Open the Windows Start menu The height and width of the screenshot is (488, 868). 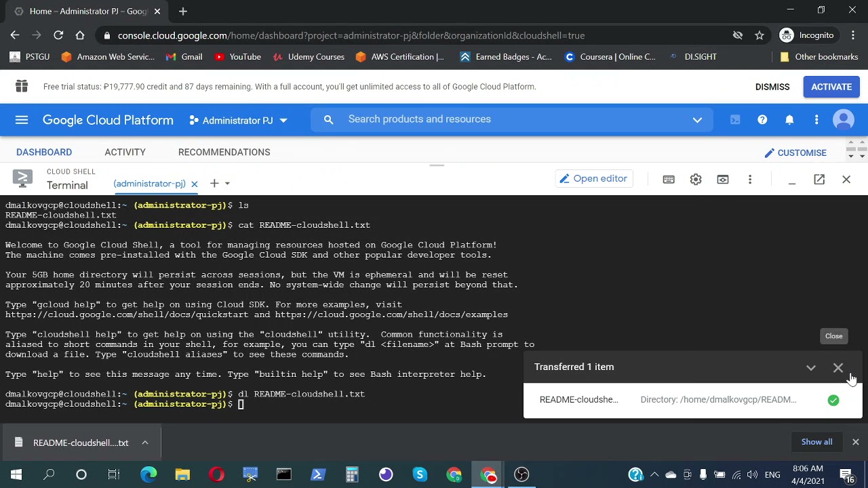(16, 474)
